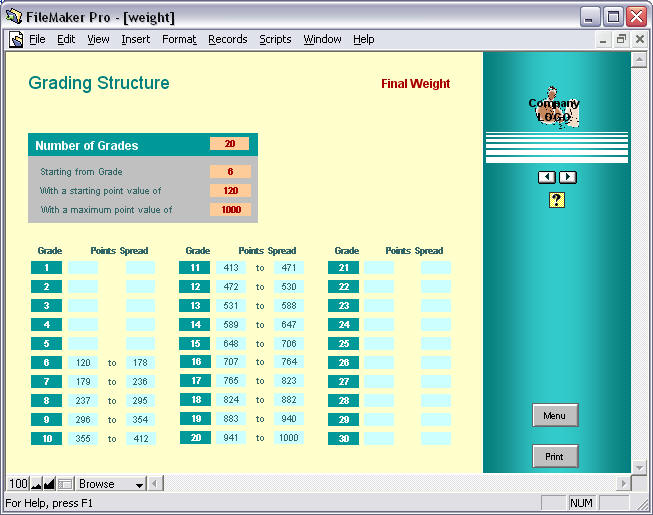Click the FileMaker document icon in menu bar

pos(16,40)
